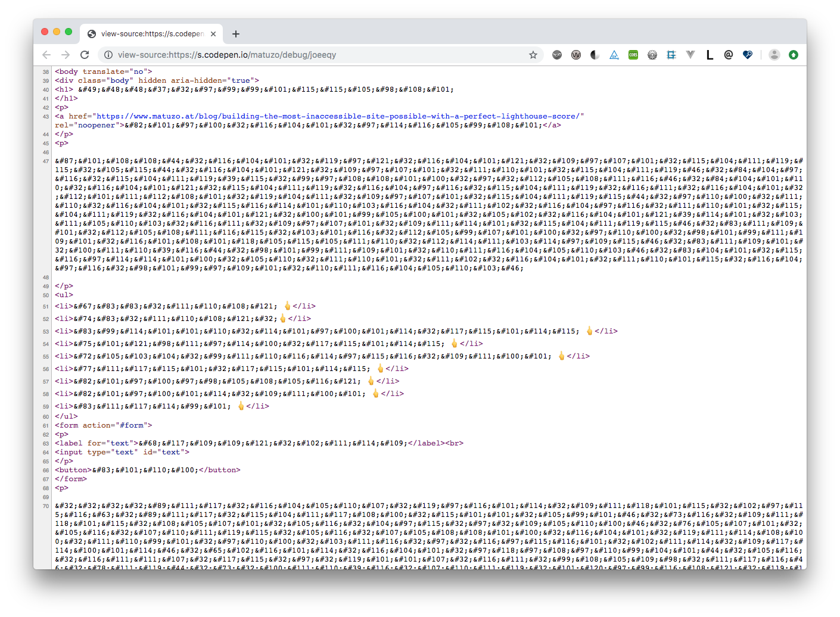Click the opening <ul> tag on line 50
The width and height of the screenshot is (840, 617).
[64, 295]
